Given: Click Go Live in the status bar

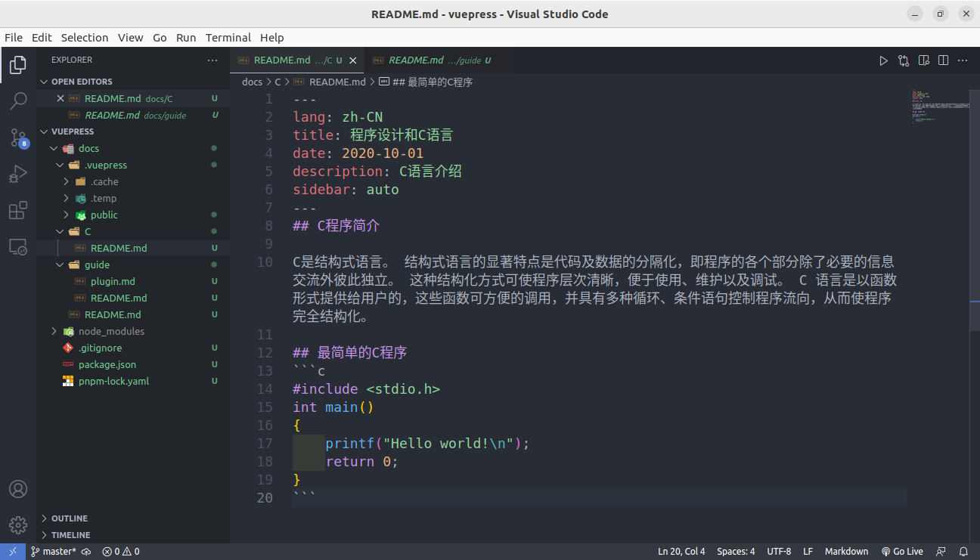Looking at the screenshot, I should pos(902,551).
